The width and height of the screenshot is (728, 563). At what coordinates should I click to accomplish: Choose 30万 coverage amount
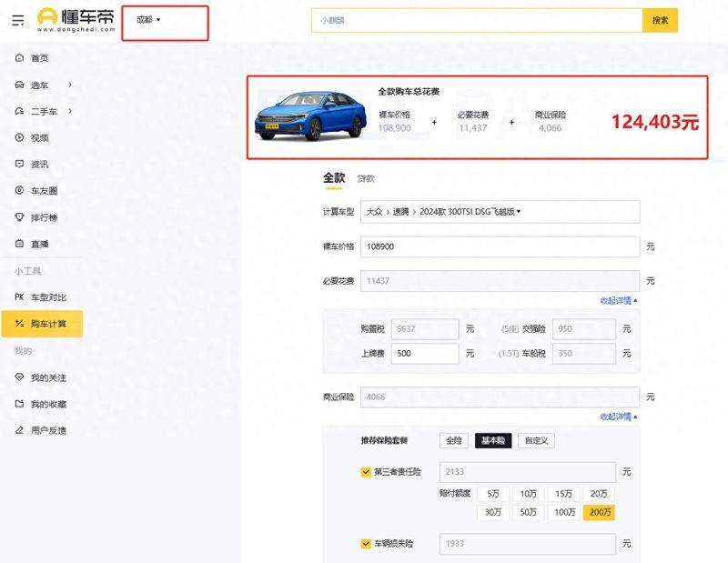[x=493, y=512]
